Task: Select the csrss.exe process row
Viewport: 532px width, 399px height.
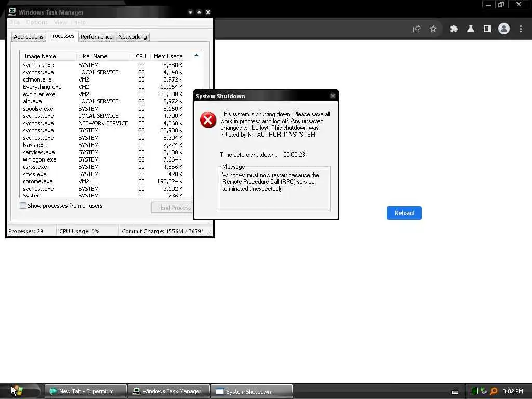Action: [x=102, y=167]
